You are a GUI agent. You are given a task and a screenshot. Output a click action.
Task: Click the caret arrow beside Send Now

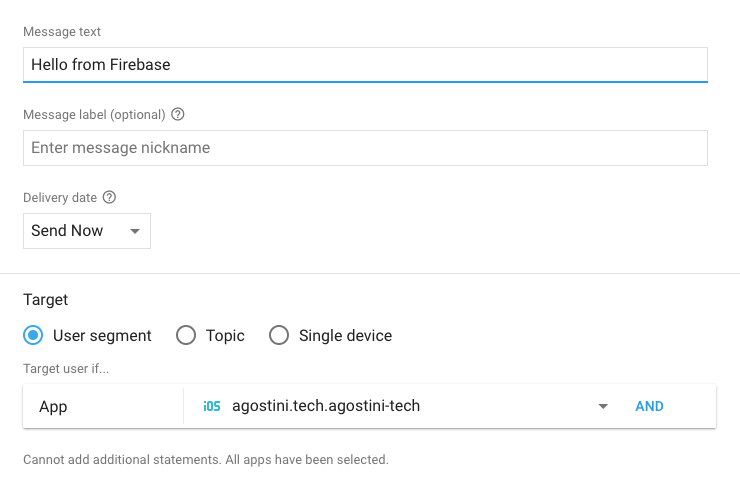[x=134, y=232]
